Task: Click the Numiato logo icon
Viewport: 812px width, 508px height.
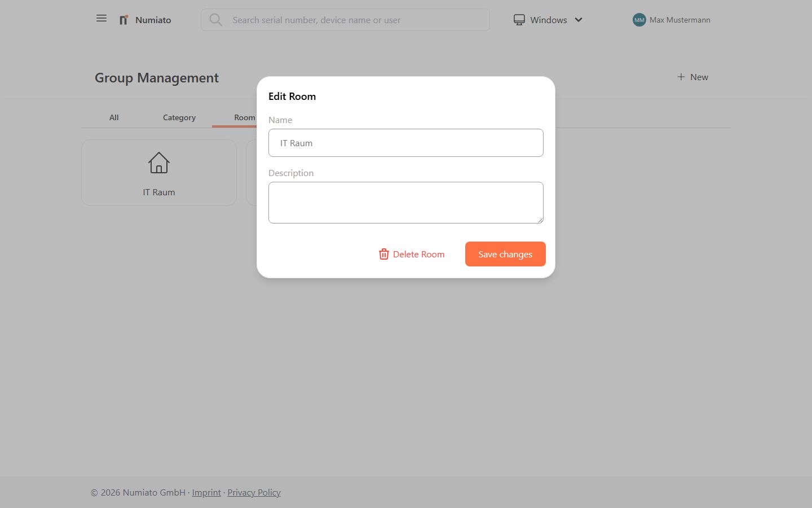Action: tap(123, 20)
